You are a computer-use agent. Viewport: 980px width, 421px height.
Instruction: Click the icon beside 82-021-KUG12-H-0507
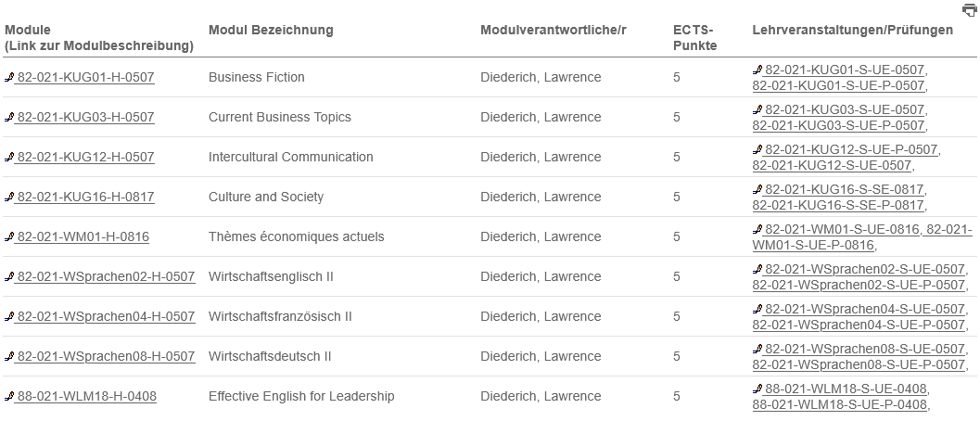click(x=9, y=158)
